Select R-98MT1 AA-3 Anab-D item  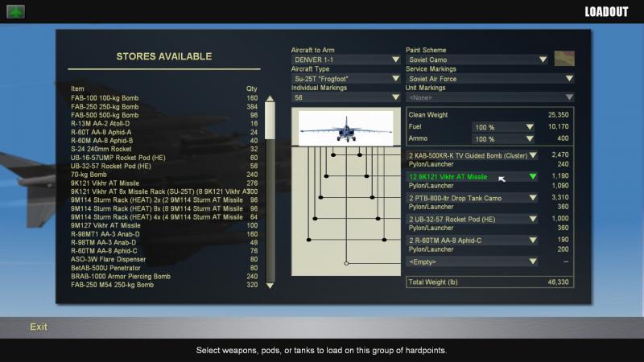164,234
